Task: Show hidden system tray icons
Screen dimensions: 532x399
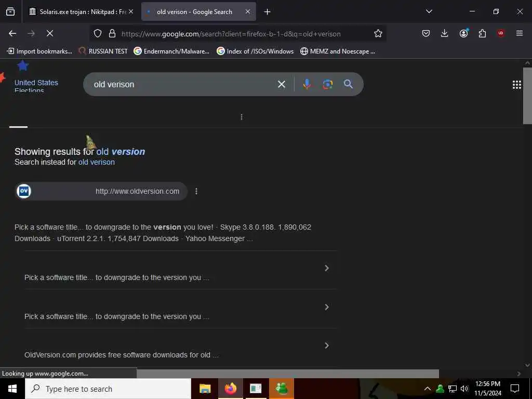Action: 428,389
